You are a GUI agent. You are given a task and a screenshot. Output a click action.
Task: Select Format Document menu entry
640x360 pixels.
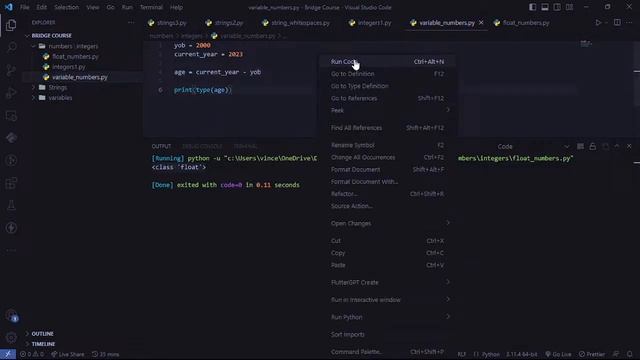(x=387, y=169)
